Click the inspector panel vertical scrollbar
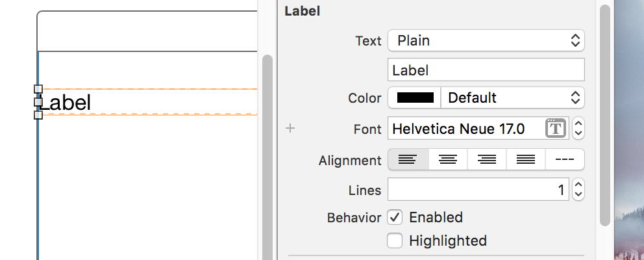 [x=604, y=115]
